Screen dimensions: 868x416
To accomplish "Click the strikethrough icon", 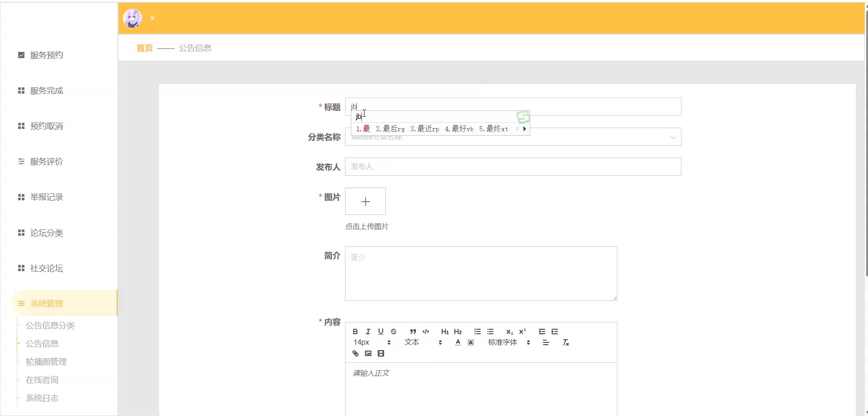I will point(393,332).
